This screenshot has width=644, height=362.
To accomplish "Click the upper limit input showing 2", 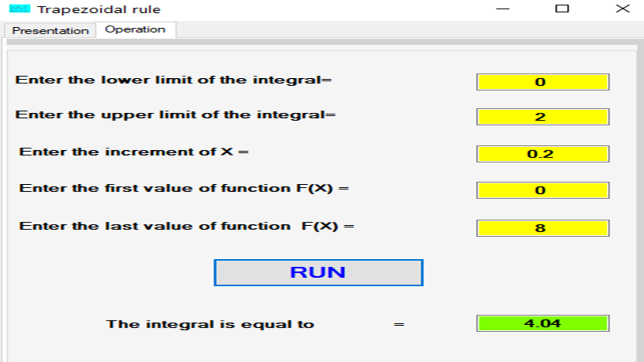I will tap(543, 117).
